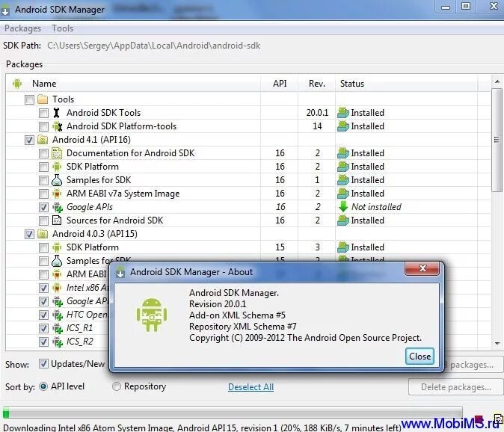Click the Delete packages button
Viewport: 504px width, 432px height.
[456, 387]
